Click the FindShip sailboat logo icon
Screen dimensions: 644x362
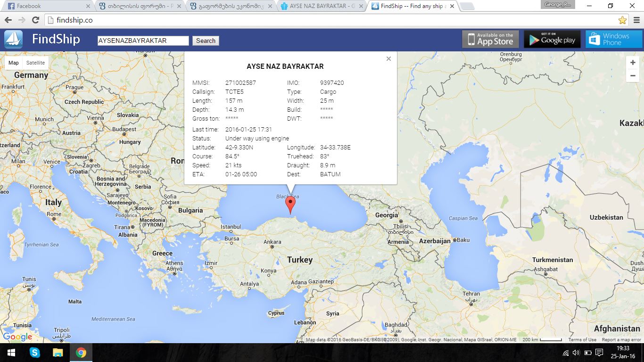14,40
